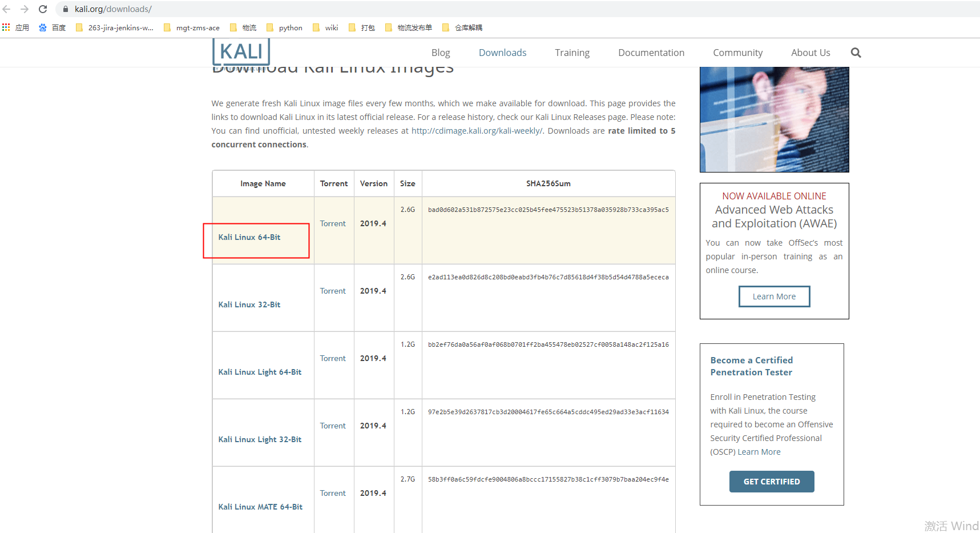Open the Blog menu item
The width and height of the screenshot is (980, 533).
pos(441,53)
